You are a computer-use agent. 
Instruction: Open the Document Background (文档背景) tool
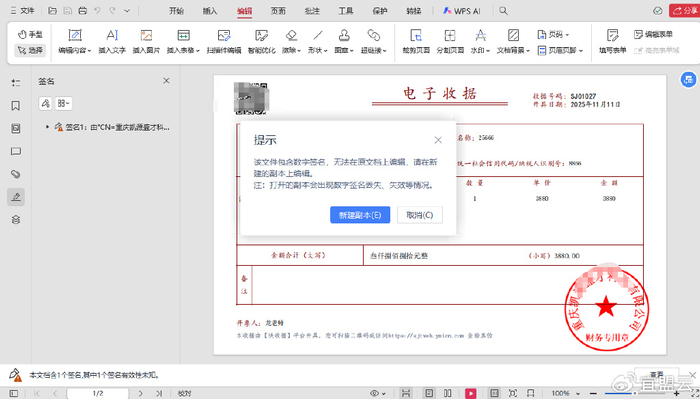tap(513, 42)
